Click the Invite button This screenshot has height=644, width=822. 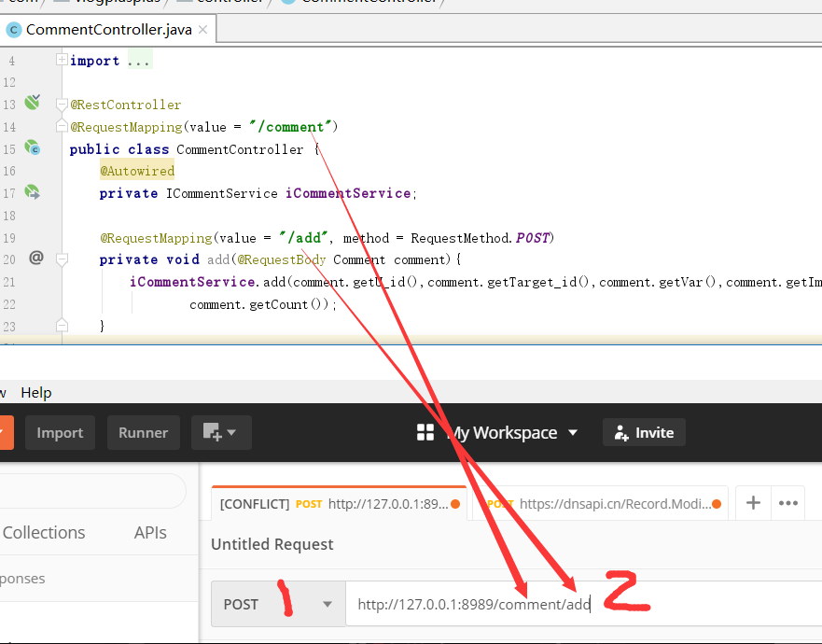(644, 433)
